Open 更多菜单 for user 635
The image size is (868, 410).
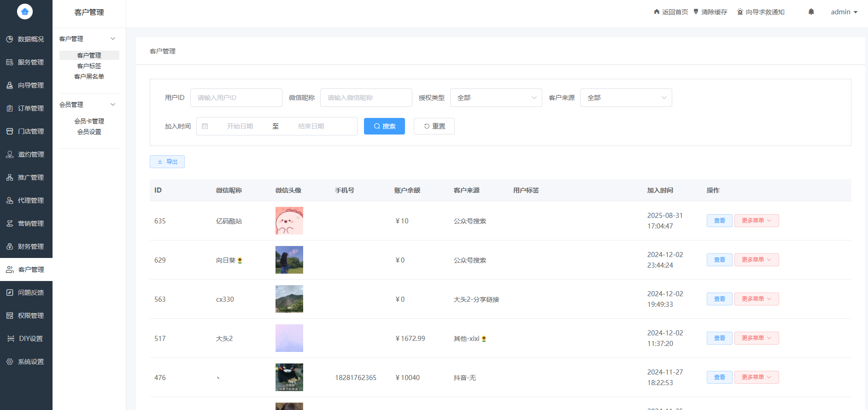[756, 221]
